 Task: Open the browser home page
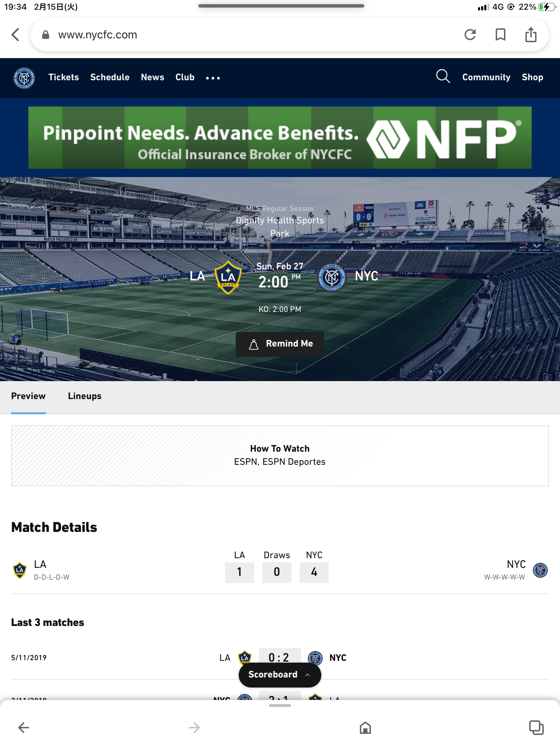pos(365,728)
